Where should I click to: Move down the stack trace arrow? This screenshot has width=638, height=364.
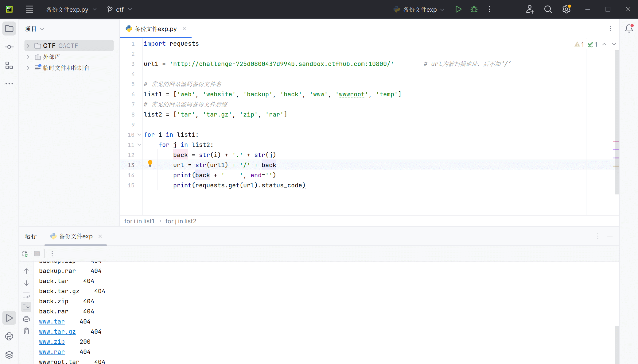[x=26, y=283]
